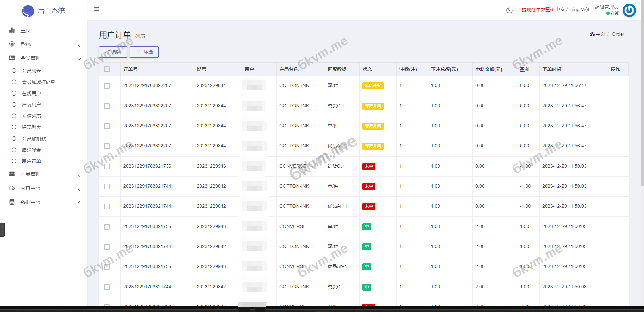
Task: Expand the 系统 menu chevron
Action: pyautogui.click(x=79, y=45)
